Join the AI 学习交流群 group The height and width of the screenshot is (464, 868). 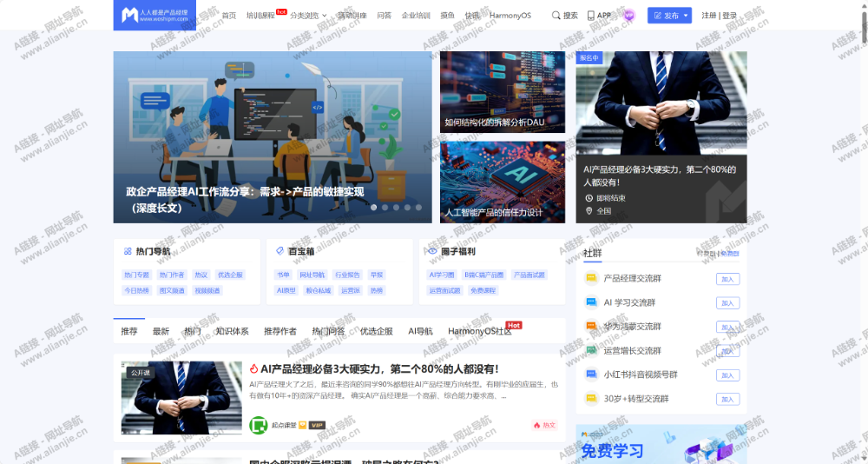[x=727, y=303]
